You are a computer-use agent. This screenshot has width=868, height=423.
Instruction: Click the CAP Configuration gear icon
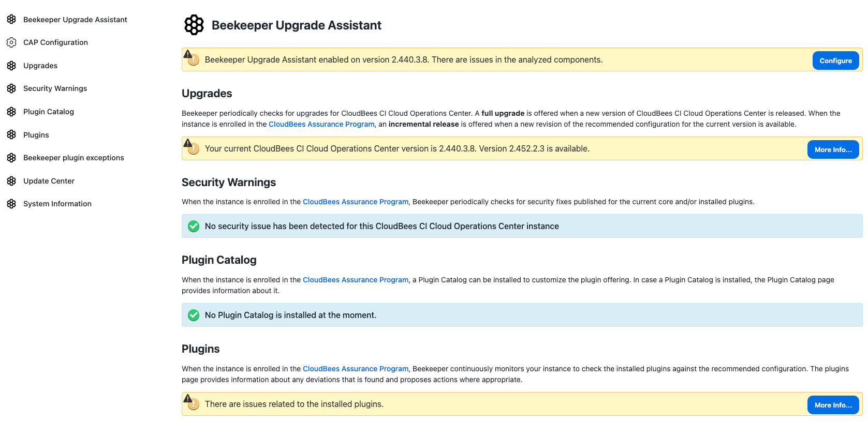pyautogui.click(x=11, y=42)
